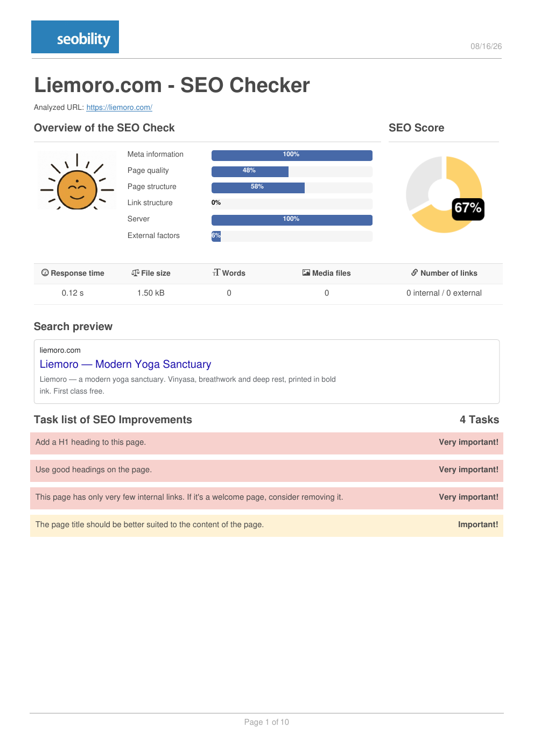Click the '0 internal / 0 external' value
Image resolution: width=534 pixels, height=756 pixels.
coord(444,293)
